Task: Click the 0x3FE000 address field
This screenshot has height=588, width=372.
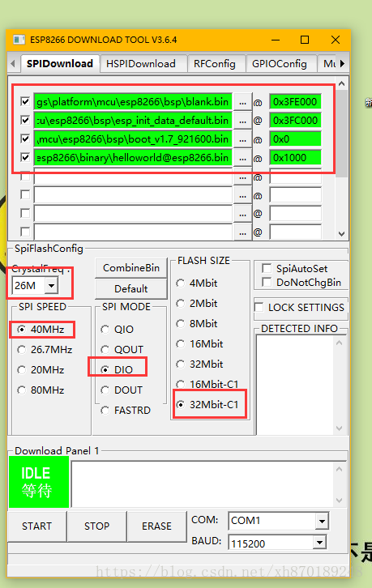Action: click(296, 101)
